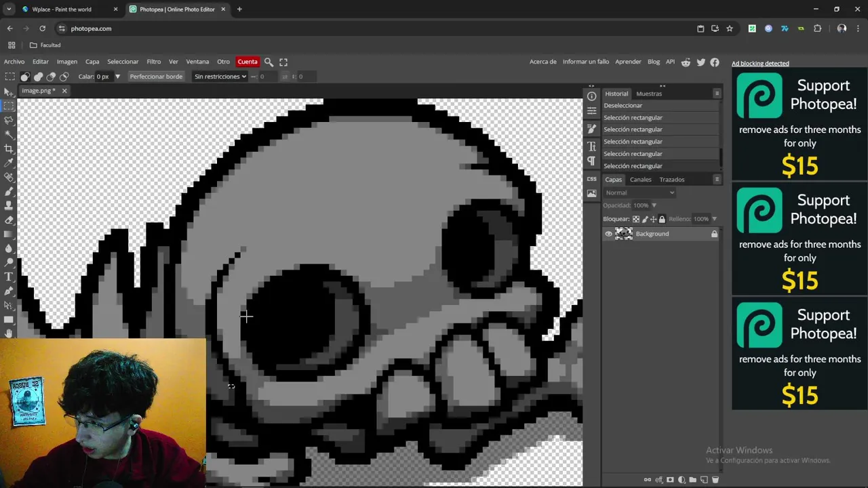Create a new layer
Screen dimensions: 868x488
(704, 480)
